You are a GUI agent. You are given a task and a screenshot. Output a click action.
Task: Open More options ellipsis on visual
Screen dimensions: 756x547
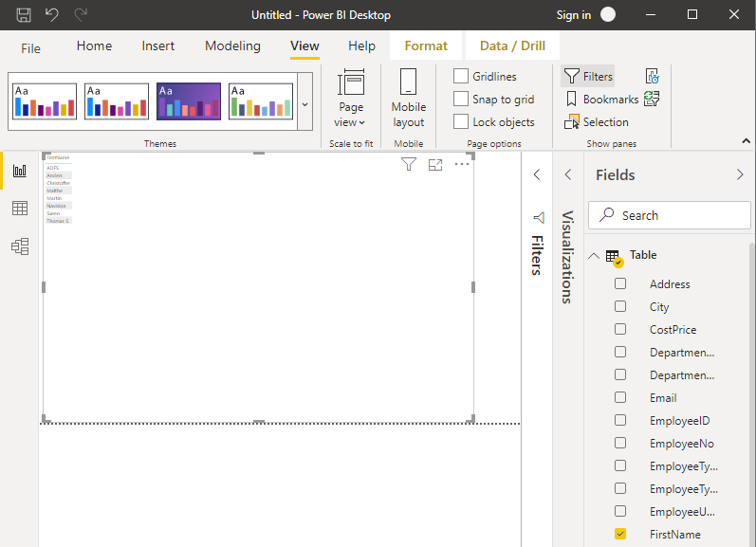coord(462,165)
